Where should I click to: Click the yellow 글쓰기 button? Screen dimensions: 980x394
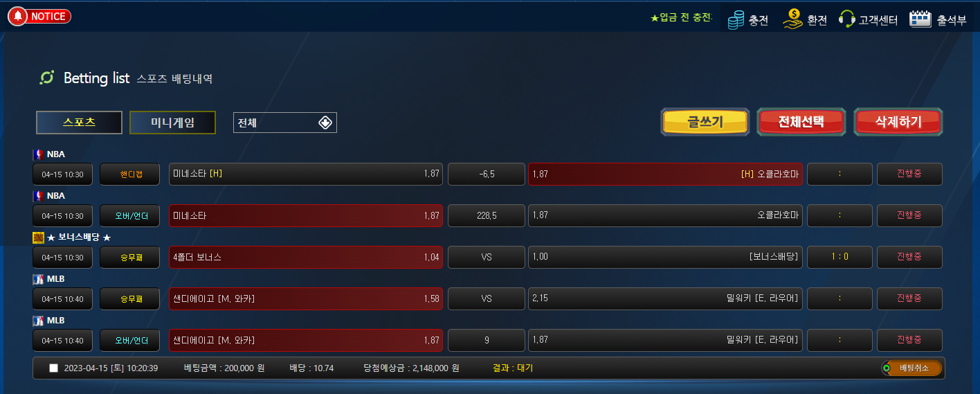705,122
